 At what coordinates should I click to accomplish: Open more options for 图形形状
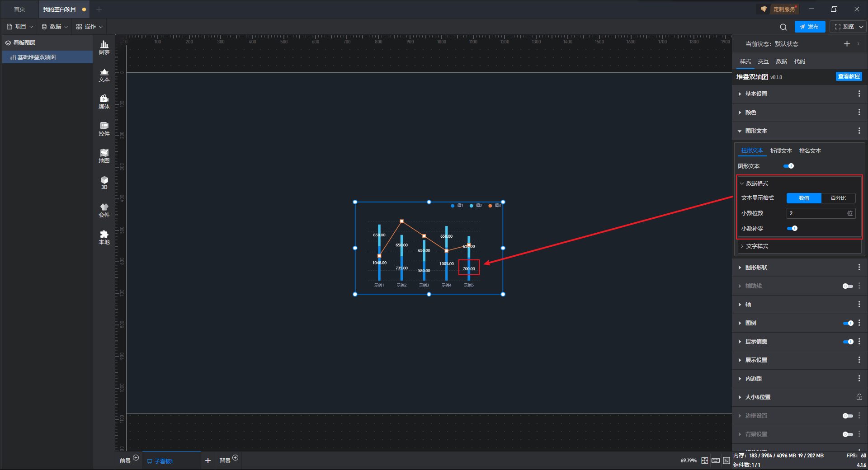[x=859, y=268]
